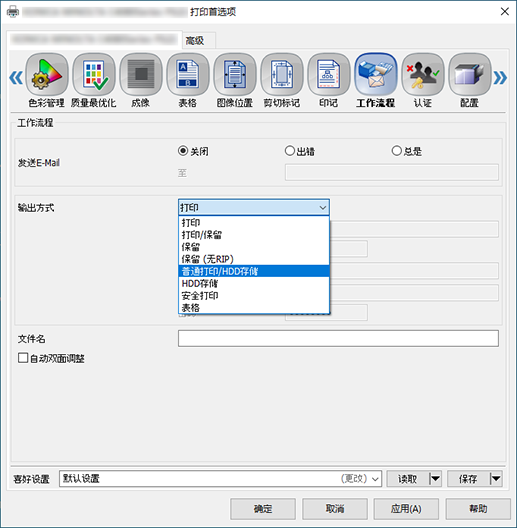
Task: Click the 应用(A) button
Action: coord(406,509)
